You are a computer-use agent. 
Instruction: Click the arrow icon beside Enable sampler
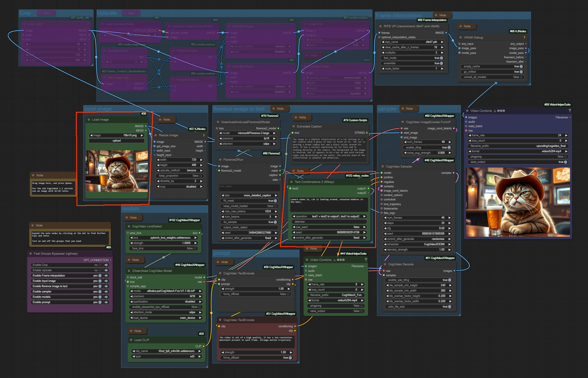coord(106,292)
